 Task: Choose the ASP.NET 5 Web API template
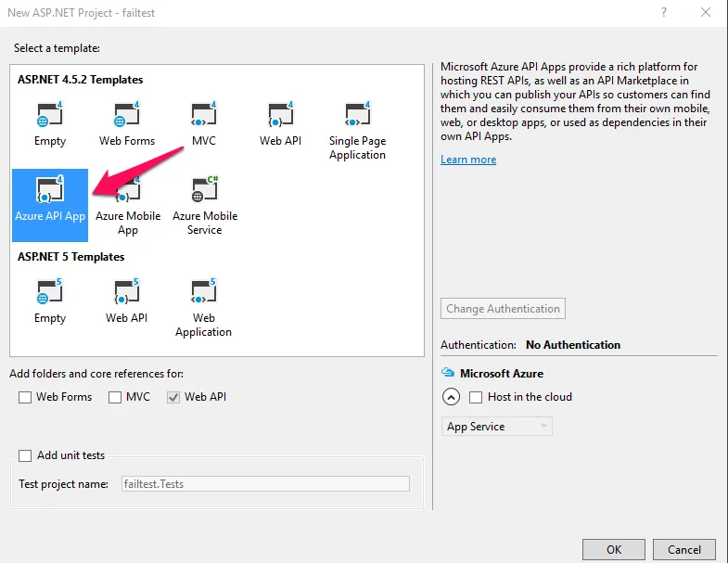126,301
